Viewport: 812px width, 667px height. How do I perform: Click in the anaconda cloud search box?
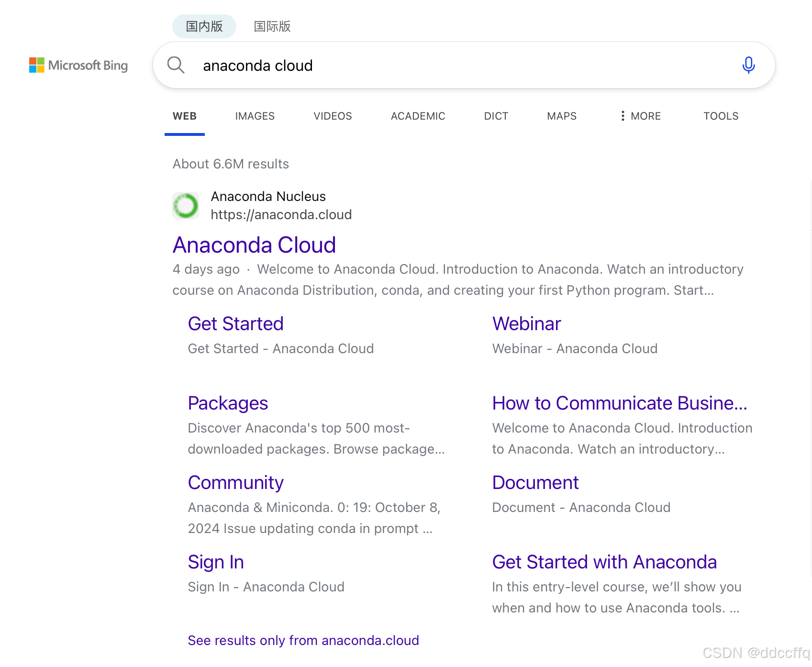464,65
